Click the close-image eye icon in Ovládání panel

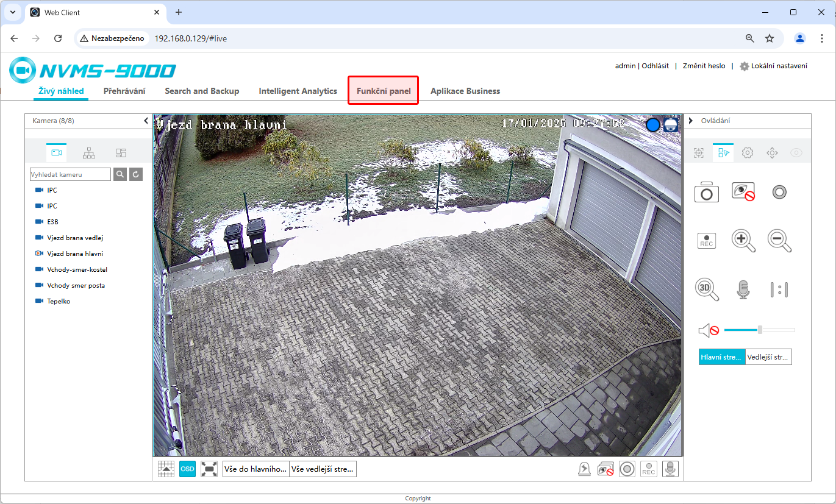743,192
